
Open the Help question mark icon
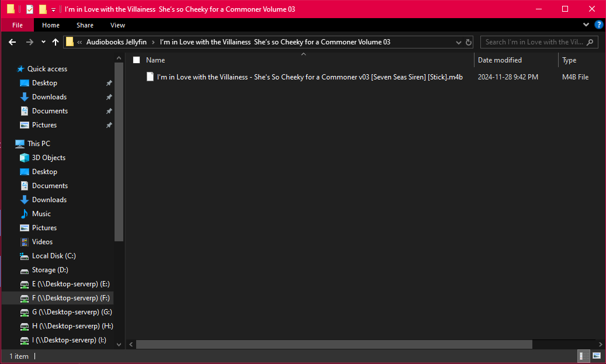[598, 25]
